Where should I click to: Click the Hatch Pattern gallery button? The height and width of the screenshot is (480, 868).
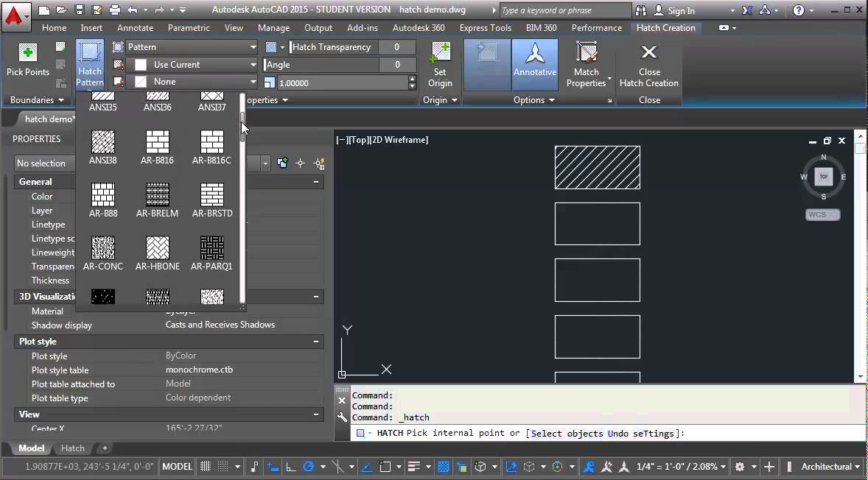(x=90, y=63)
